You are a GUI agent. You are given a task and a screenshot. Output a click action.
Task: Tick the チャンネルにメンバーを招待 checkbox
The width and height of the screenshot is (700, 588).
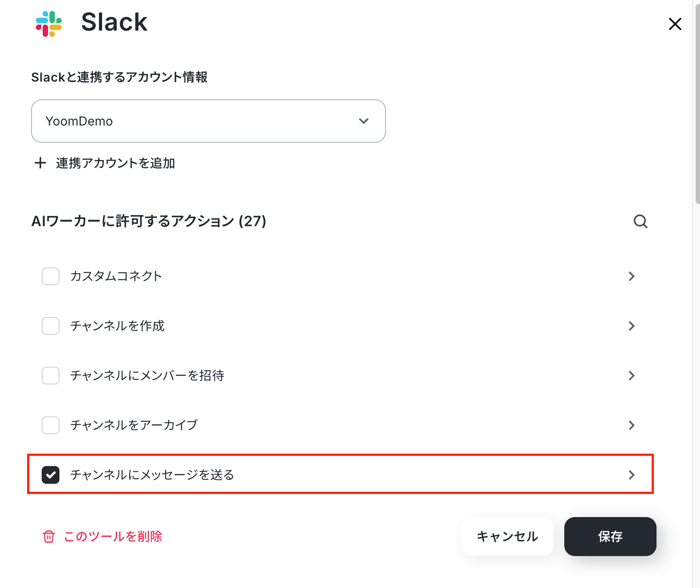pos(51,376)
